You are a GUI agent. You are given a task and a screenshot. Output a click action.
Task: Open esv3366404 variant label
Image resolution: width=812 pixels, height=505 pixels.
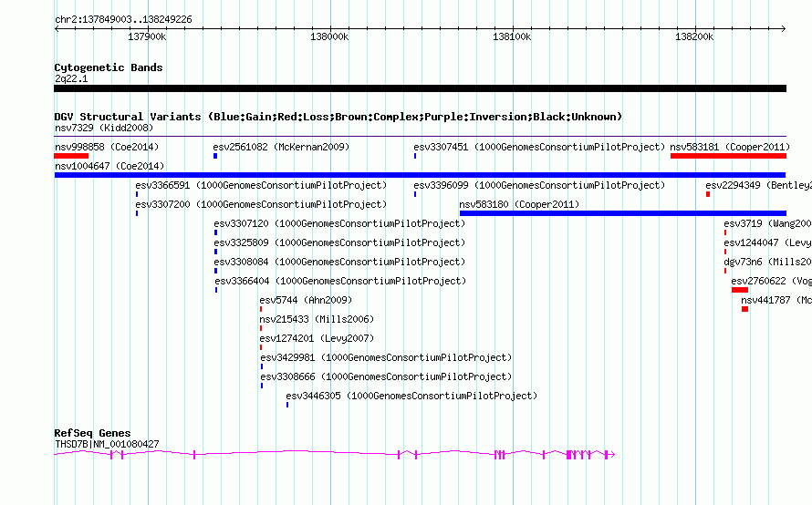pos(340,281)
